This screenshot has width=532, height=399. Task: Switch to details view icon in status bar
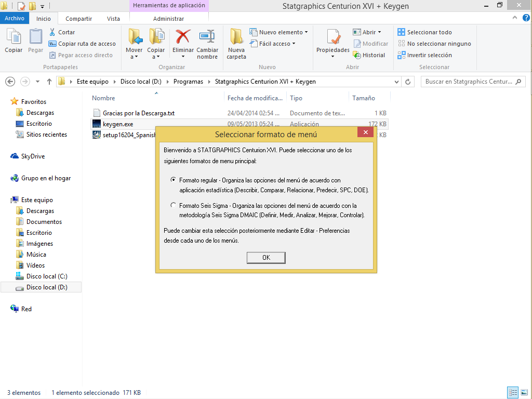[513, 393]
